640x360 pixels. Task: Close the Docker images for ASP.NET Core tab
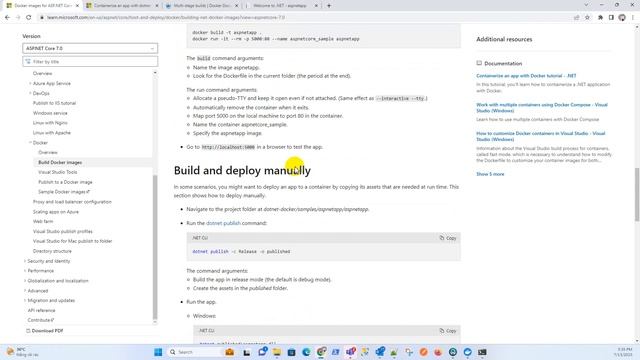(x=77, y=6)
